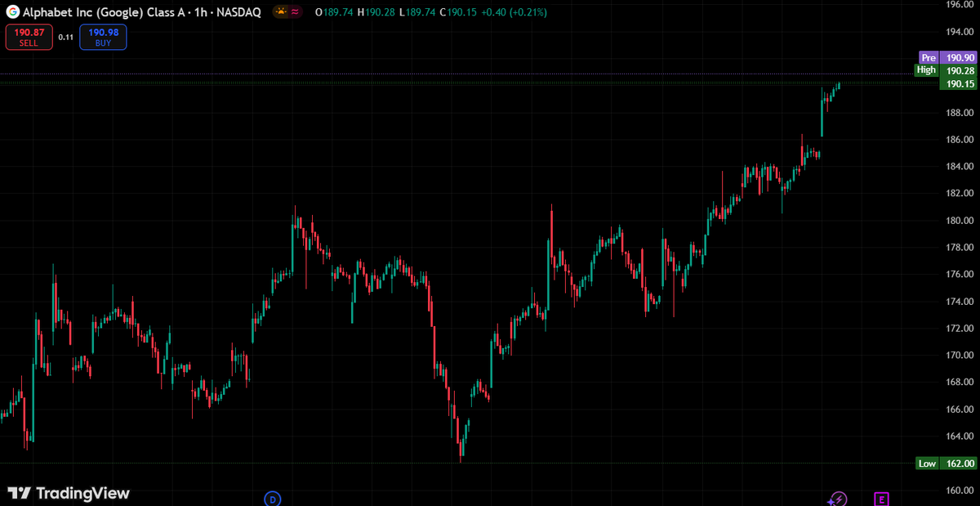The image size is (980, 506).
Task: Click the red 190.87 SELL button
Action: [x=29, y=37]
